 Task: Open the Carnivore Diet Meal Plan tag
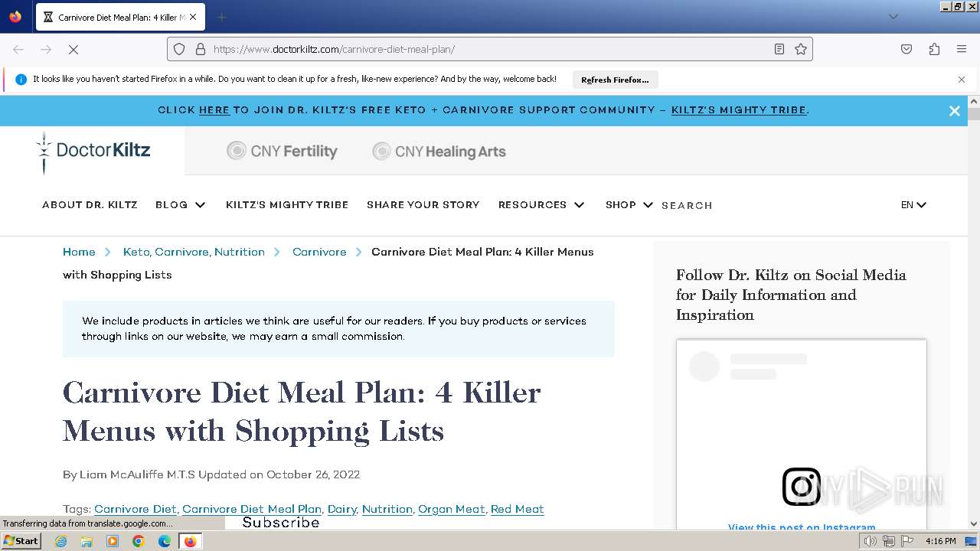click(252, 509)
